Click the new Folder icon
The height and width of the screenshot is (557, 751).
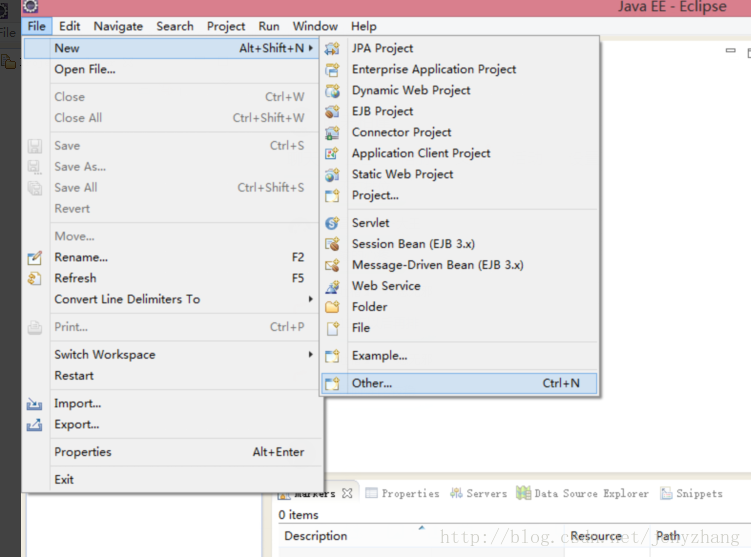coord(332,307)
